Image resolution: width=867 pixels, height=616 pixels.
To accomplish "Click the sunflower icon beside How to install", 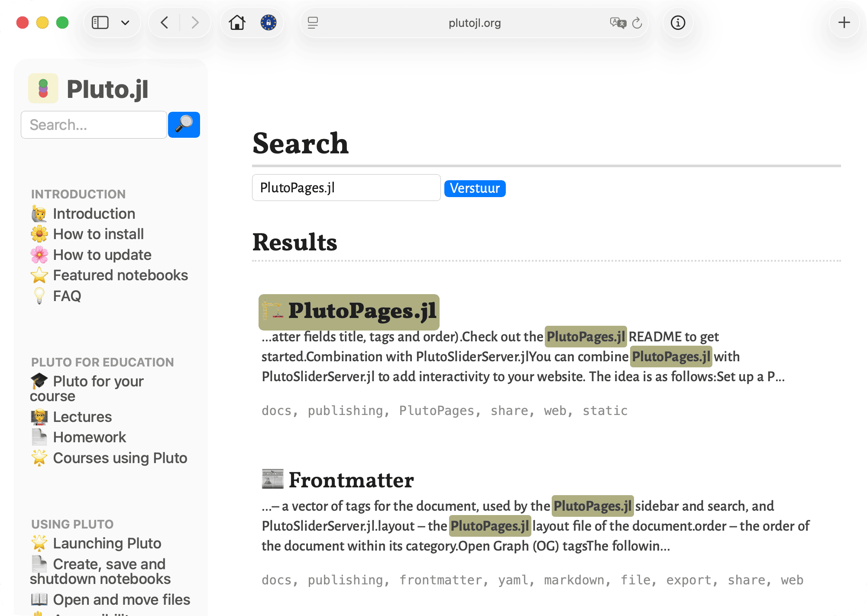I will pyautogui.click(x=39, y=234).
